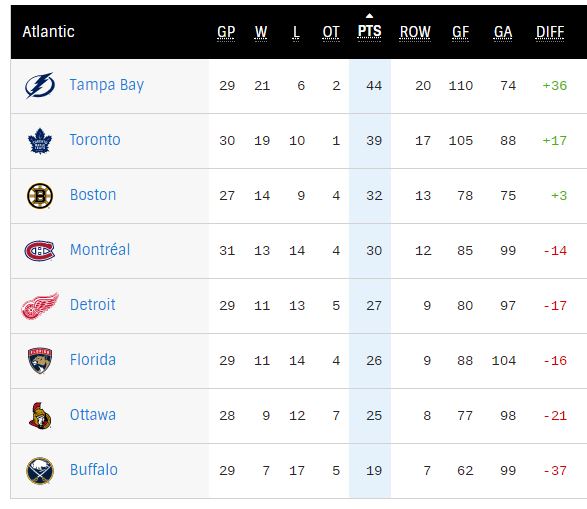The height and width of the screenshot is (509, 587).
Task: Sort by GA goals against header
Action: click(x=503, y=32)
